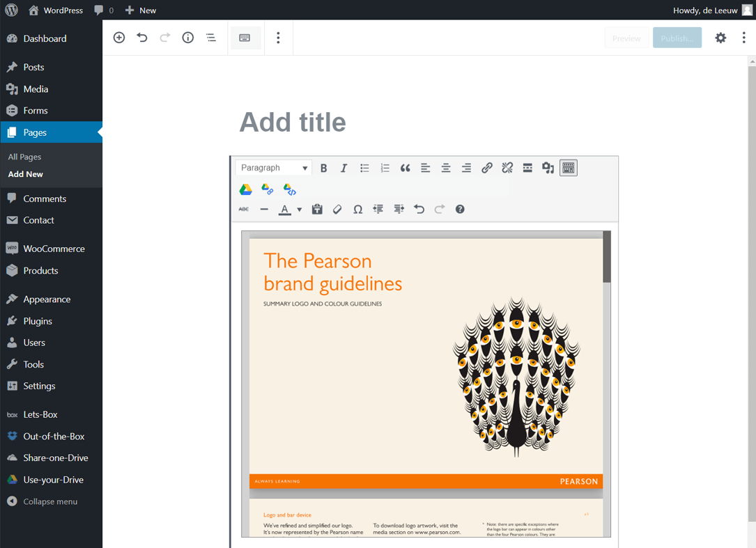Screen dimensions: 756x548
Task: Go to All Pages
Action: 24,157
